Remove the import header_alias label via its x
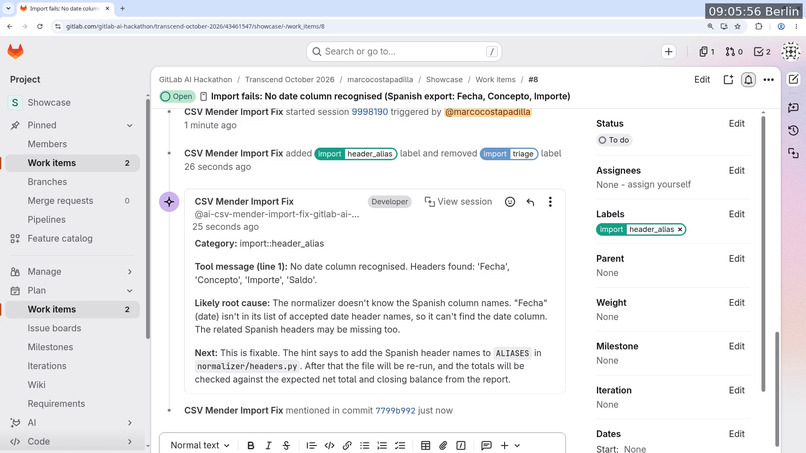806x453 pixels. pos(680,229)
